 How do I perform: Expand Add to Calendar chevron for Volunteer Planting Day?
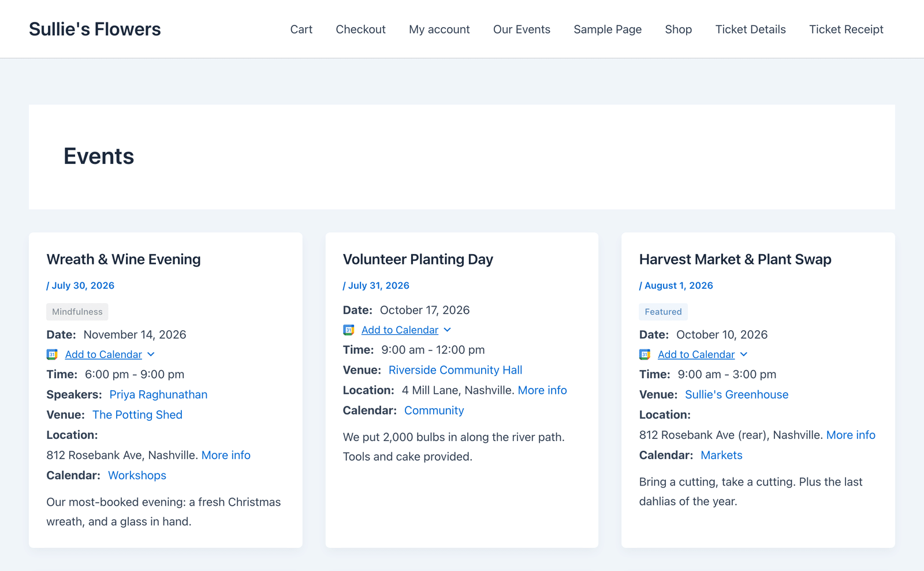click(x=447, y=330)
